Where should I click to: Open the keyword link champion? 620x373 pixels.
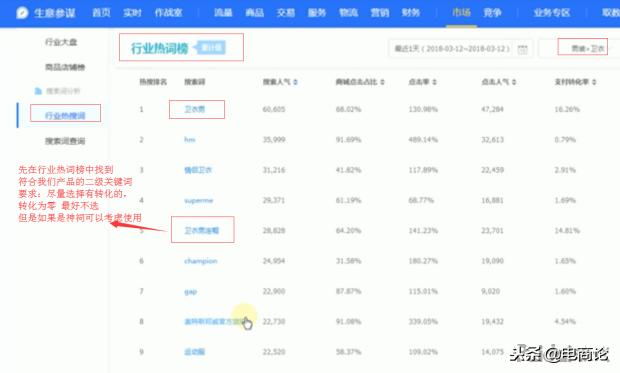[200, 261]
